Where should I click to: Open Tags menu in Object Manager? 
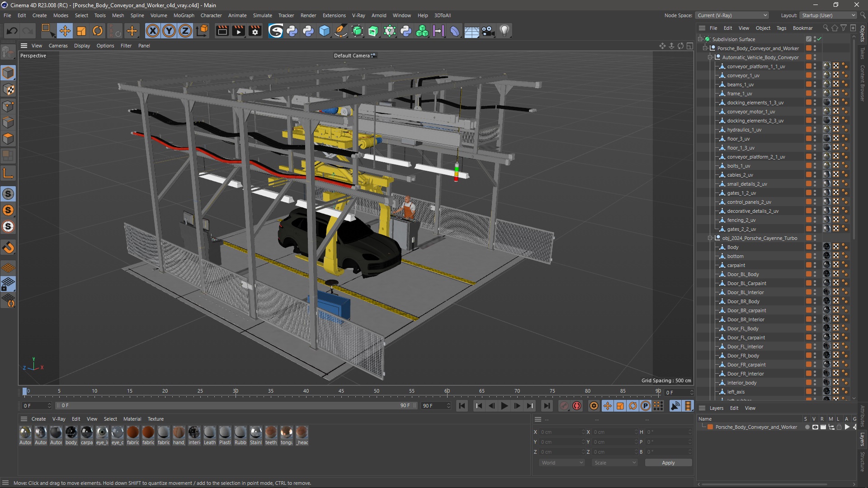tap(781, 28)
